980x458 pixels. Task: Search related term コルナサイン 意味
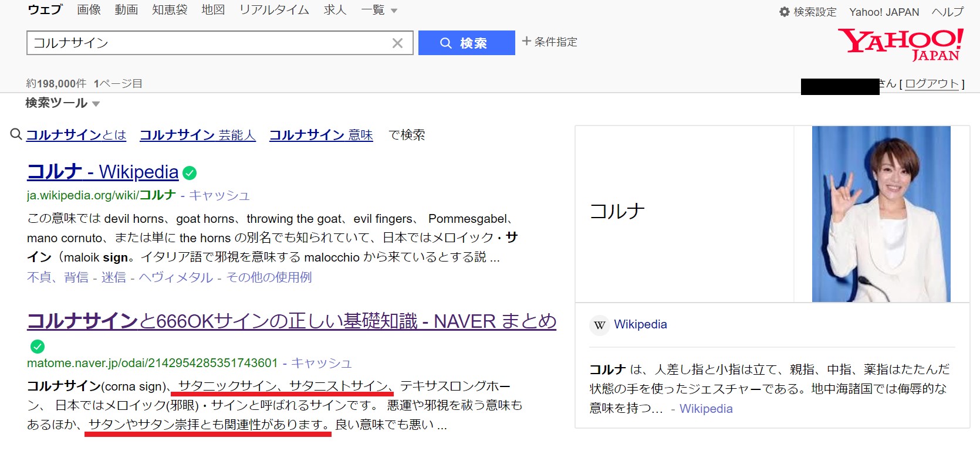(x=321, y=135)
